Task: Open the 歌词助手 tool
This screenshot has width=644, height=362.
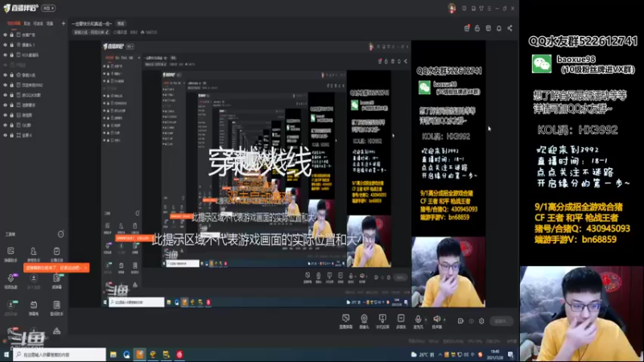Action: pyautogui.click(x=56, y=308)
